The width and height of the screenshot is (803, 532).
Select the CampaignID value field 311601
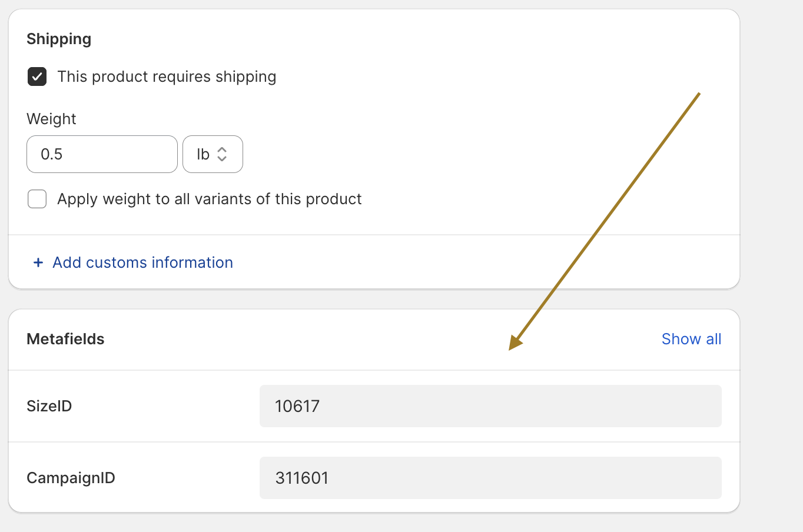click(490, 478)
